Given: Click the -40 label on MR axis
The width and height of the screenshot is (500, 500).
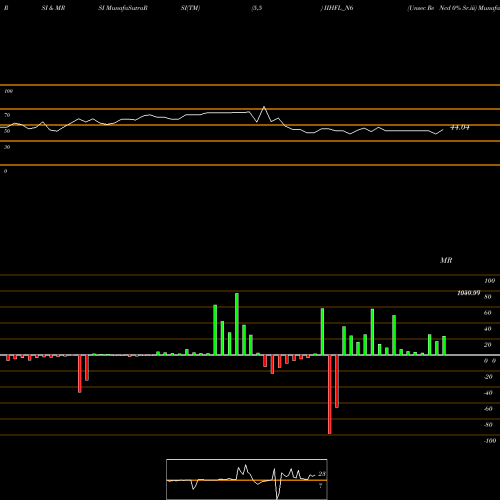Looking at the screenshot, I should tap(488, 393).
